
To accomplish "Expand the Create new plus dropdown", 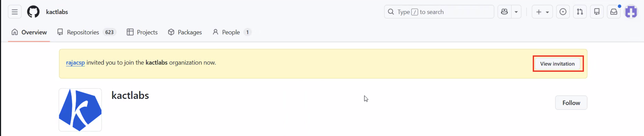I will coord(542,12).
